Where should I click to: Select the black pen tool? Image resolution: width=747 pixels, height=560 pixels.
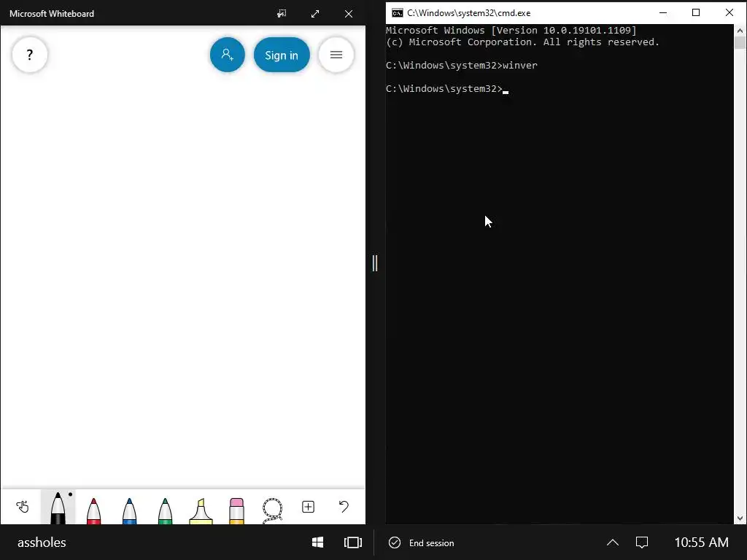point(58,507)
